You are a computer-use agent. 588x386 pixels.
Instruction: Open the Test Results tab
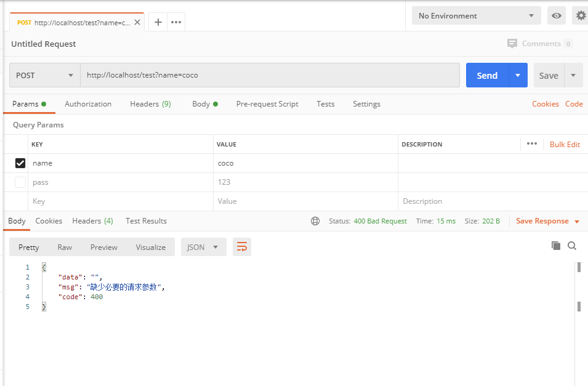147,221
